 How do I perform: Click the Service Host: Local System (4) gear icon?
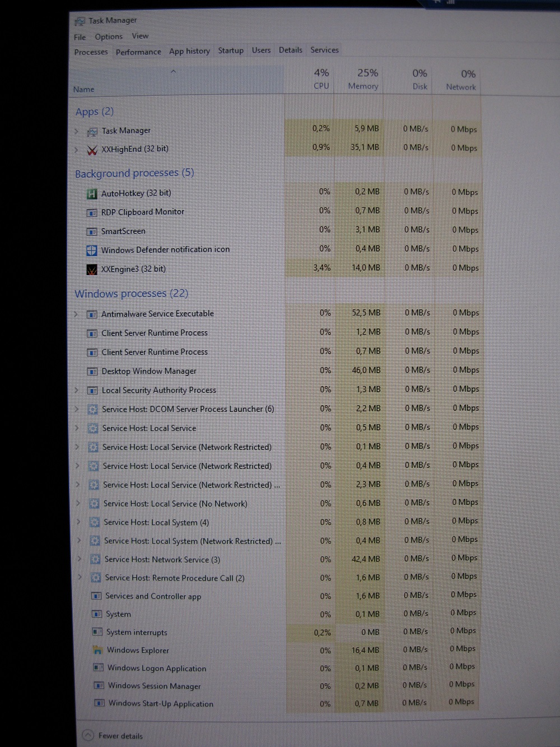95,522
